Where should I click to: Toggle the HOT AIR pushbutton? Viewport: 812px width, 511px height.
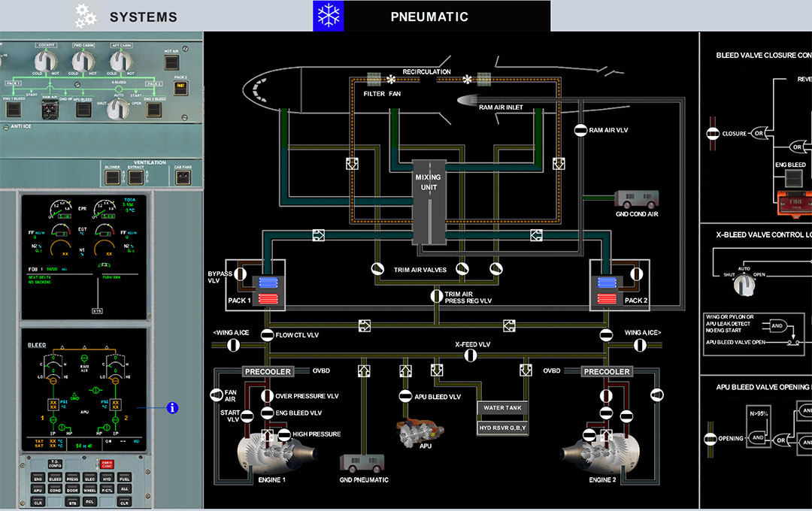click(171, 61)
